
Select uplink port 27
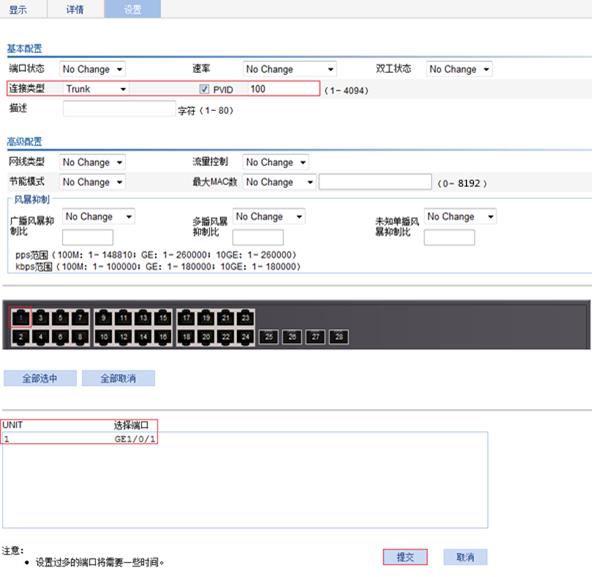pyautogui.click(x=316, y=337)
